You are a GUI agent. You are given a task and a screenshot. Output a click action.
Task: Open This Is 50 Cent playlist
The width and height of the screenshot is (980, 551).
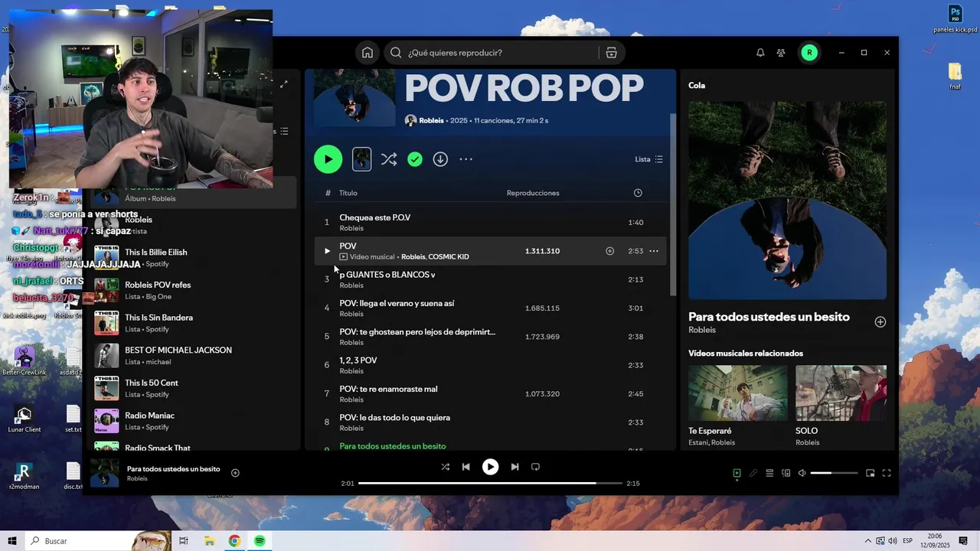[x=194, y=388]
